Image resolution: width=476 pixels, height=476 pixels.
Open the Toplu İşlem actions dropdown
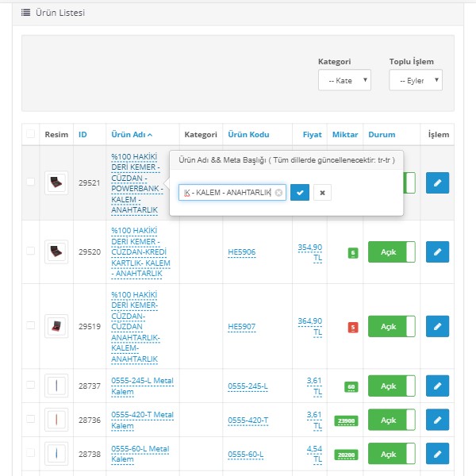pos(415,80)
